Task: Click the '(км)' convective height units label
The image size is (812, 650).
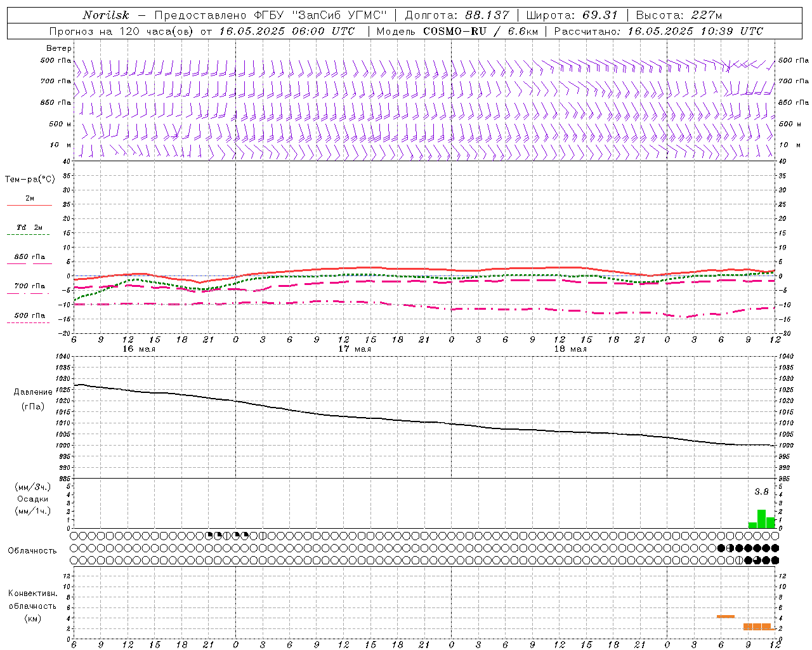Action: [x=33, y=618]
